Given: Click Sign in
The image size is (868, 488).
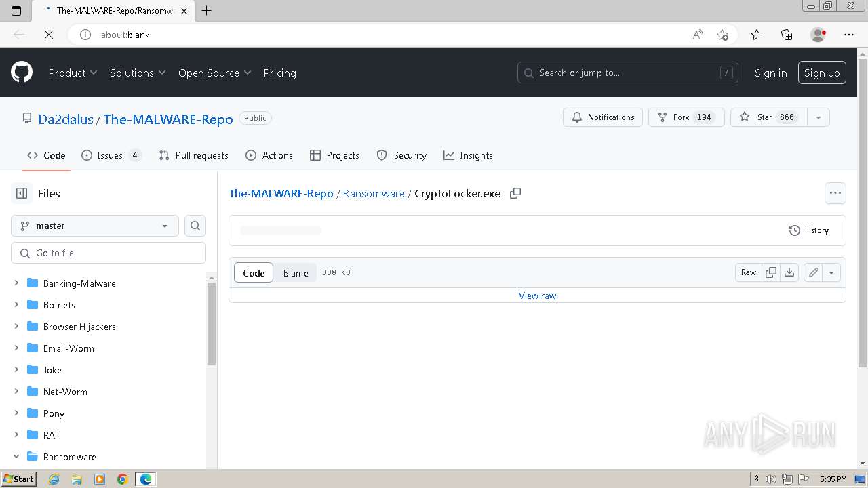Looking at the screenshot, I should [771, 73].
